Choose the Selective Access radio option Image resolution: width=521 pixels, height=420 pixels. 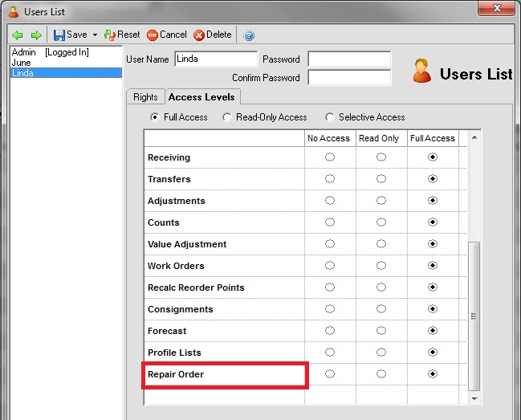330,117
